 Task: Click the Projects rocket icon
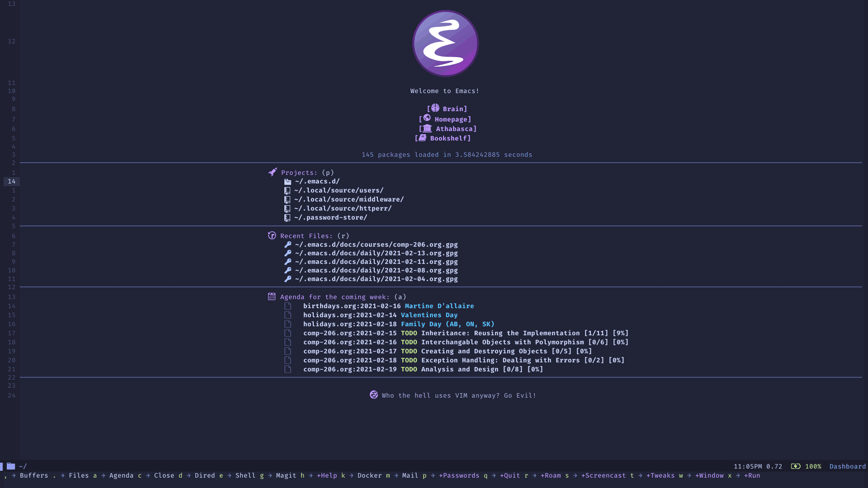click(272, 172)
